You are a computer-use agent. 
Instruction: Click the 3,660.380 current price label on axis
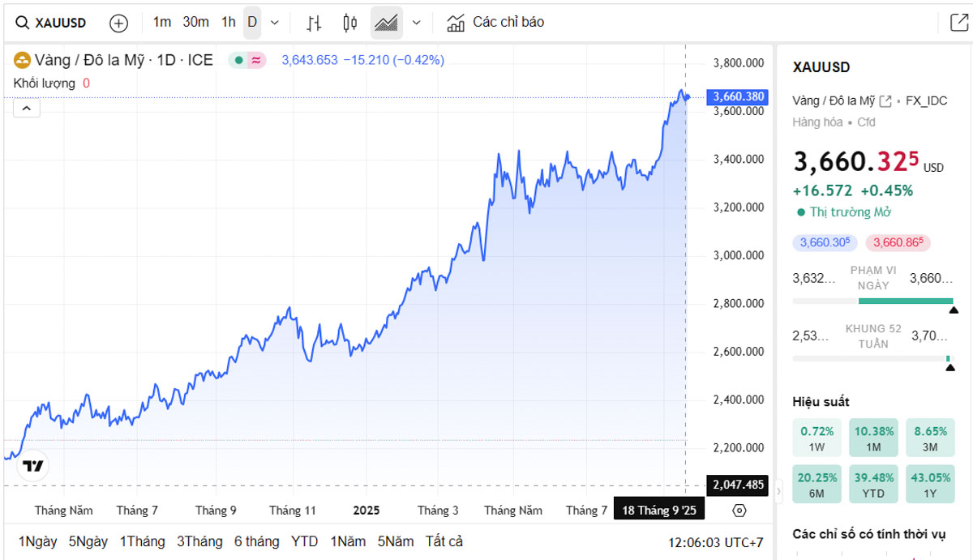[737, 96]
